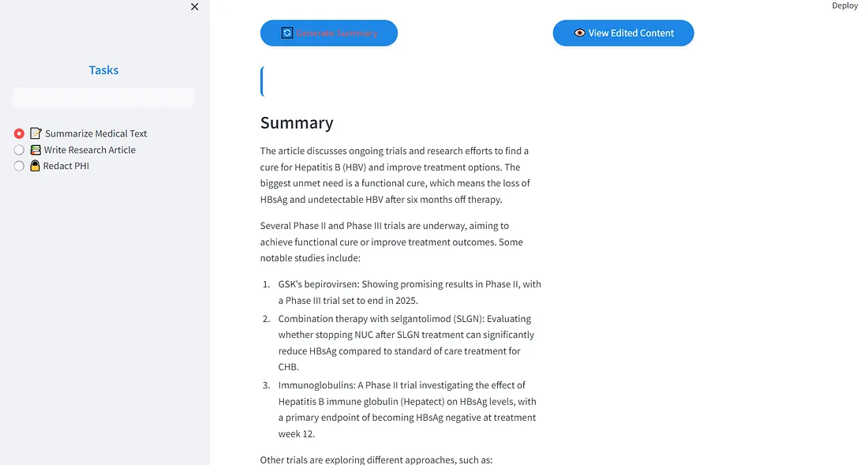The image size is (868, 465).
Task: Click the Combination therapy with selgantolimod item
Action: tap(406, 343)
